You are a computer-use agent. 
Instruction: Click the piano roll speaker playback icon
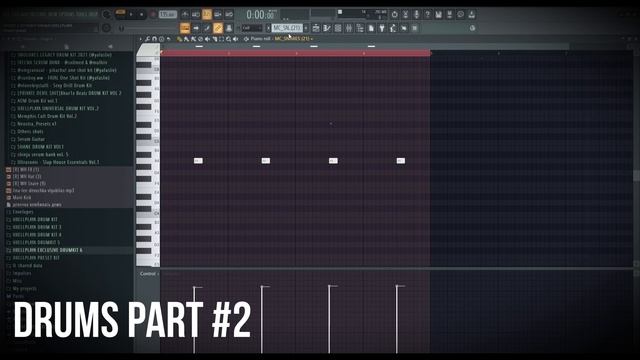coord(236,39)
